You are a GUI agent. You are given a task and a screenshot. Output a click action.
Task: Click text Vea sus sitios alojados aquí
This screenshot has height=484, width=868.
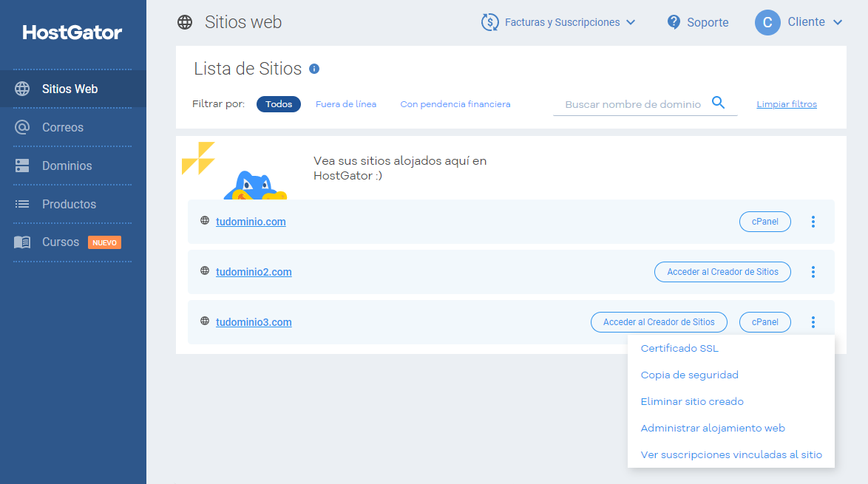point(400,168)
